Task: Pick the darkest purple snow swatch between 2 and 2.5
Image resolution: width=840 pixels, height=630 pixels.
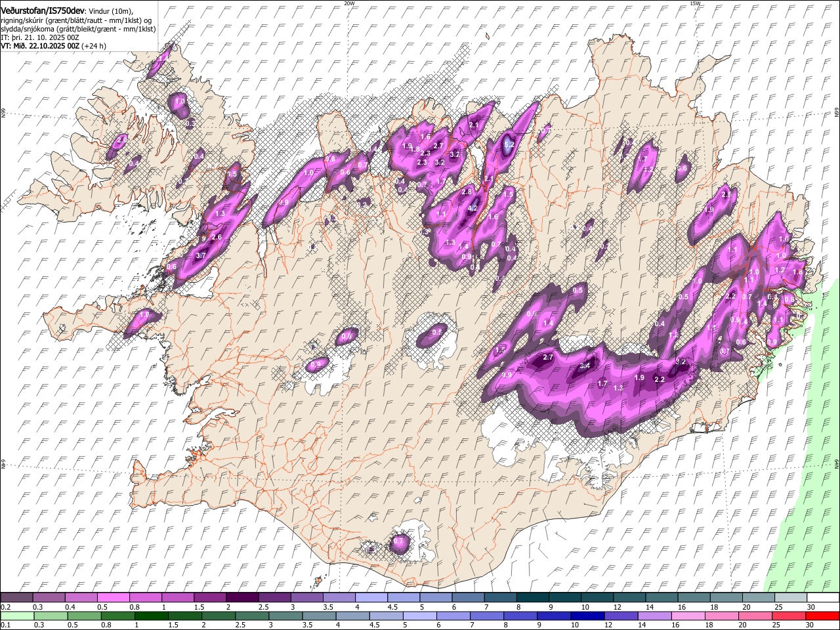Action: tap(241, 597)
